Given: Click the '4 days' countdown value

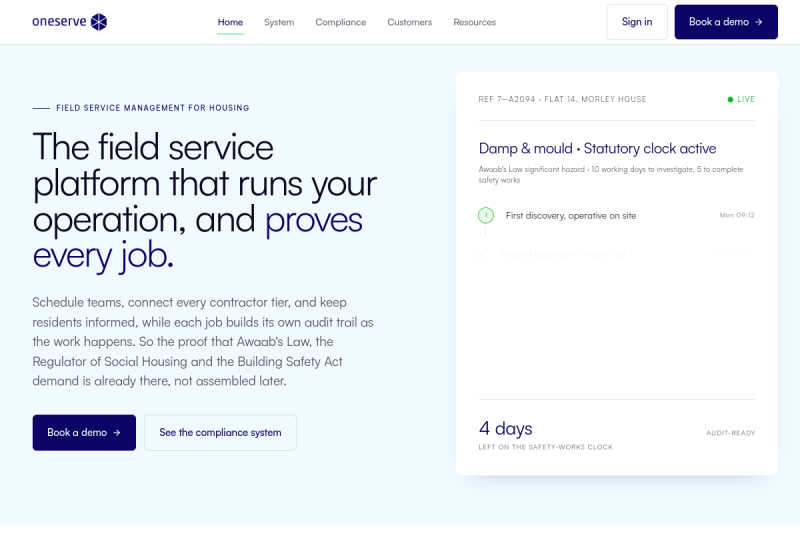Looking at the screenshot, I should [505, 428].
